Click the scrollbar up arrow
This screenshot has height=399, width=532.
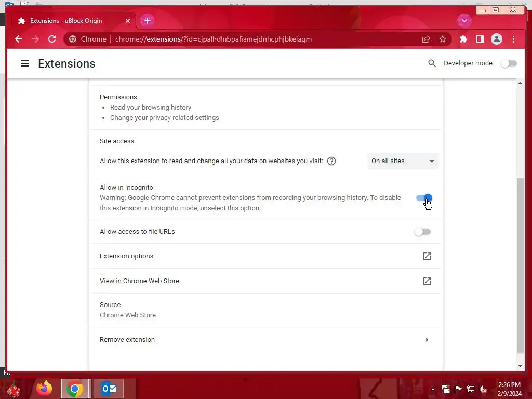520,83
